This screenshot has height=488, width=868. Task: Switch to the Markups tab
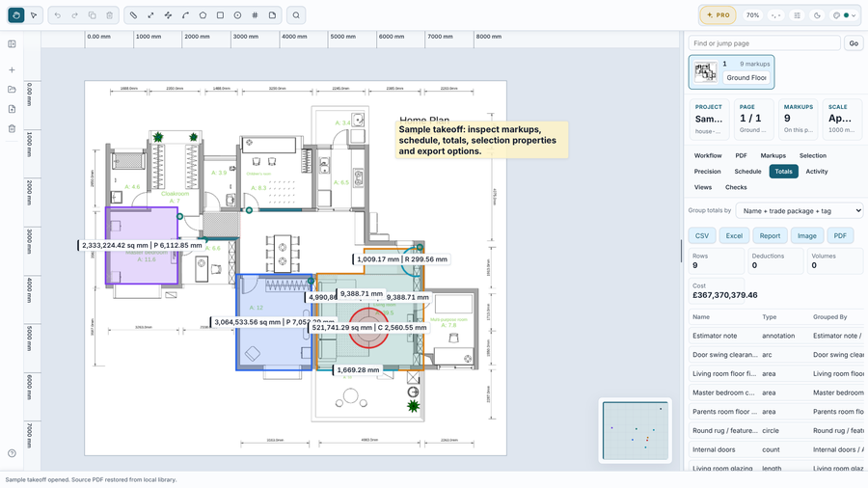point(773,155)
